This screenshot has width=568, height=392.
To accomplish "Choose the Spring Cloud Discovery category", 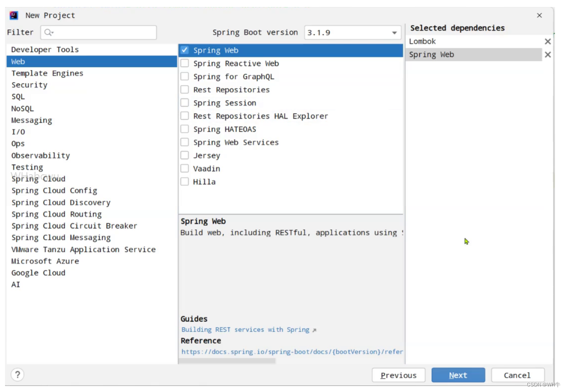I will [92, 203].
